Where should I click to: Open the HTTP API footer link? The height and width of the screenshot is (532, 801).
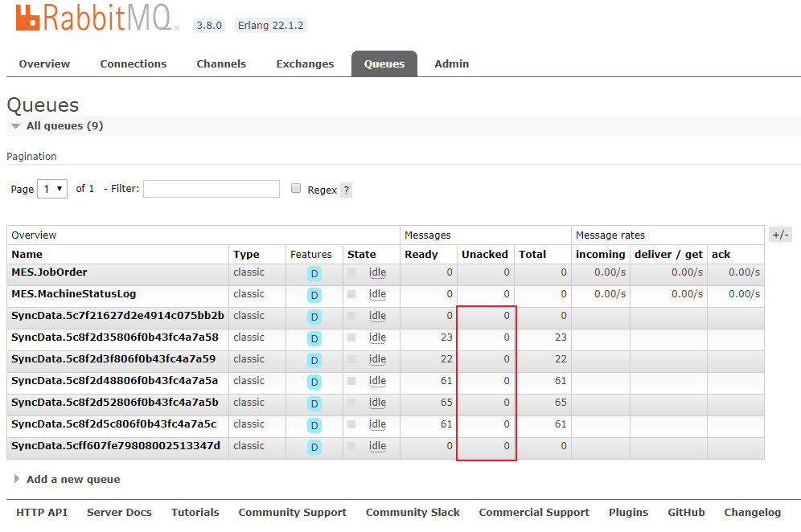pyautogui.click(x=42, y=512)
